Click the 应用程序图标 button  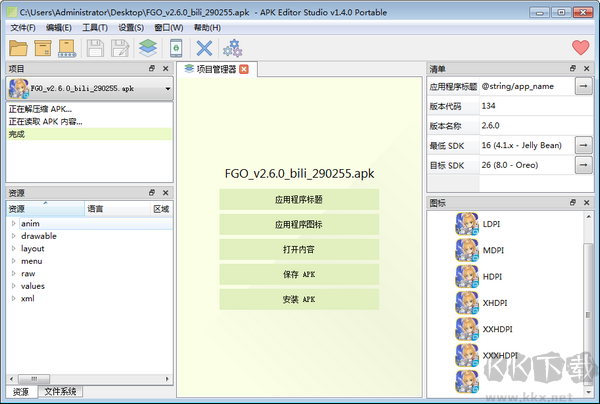tap(299, 224)
